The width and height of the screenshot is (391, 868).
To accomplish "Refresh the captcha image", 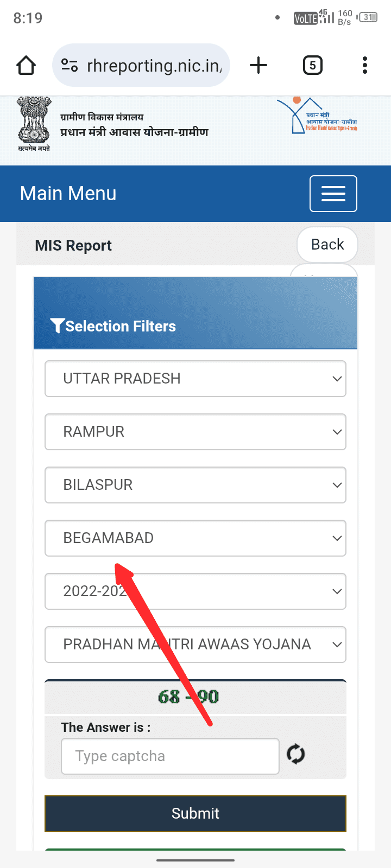I will (296, 754).
